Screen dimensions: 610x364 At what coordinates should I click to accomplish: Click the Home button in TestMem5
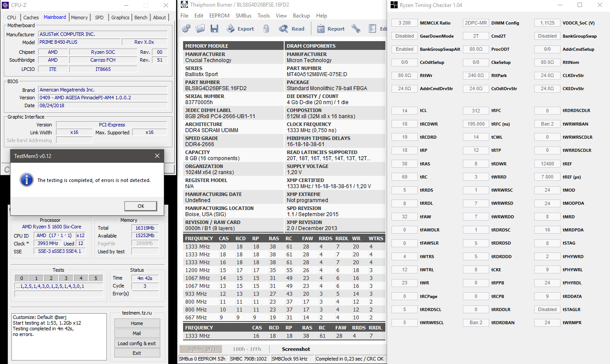tap(137, 323)
